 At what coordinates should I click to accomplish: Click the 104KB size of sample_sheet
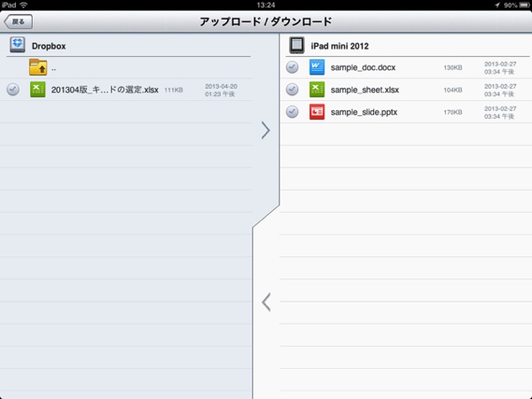(x=452, y=90)
